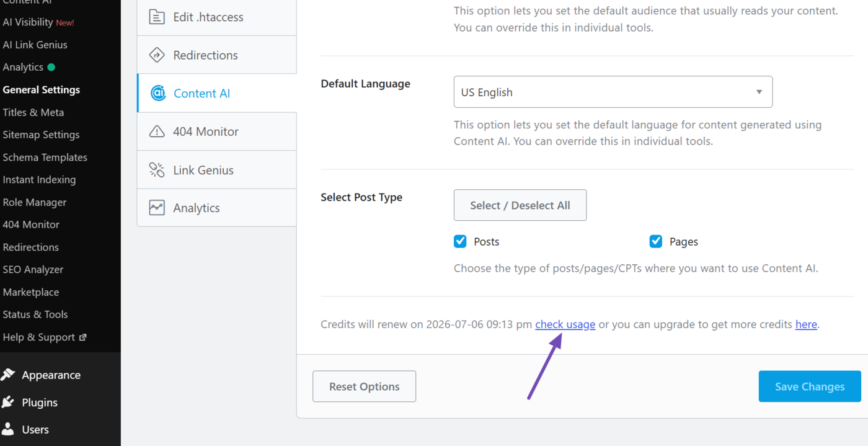This screenshot has height=446, width=868.
Task: Click the Pages checkbox label text
Action: (x=683, y=242)
